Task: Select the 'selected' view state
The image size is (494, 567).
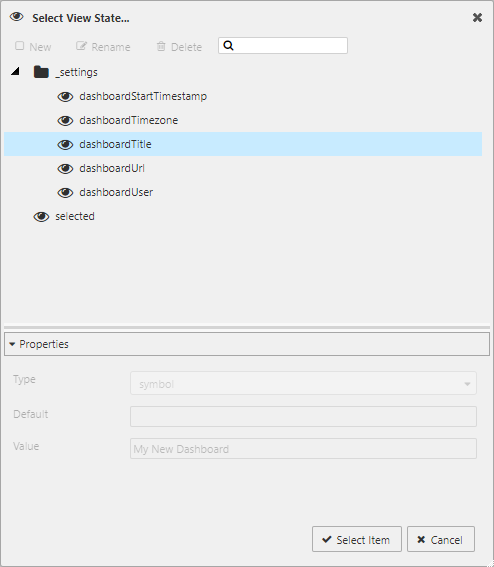Action: (x=75, y=216)
